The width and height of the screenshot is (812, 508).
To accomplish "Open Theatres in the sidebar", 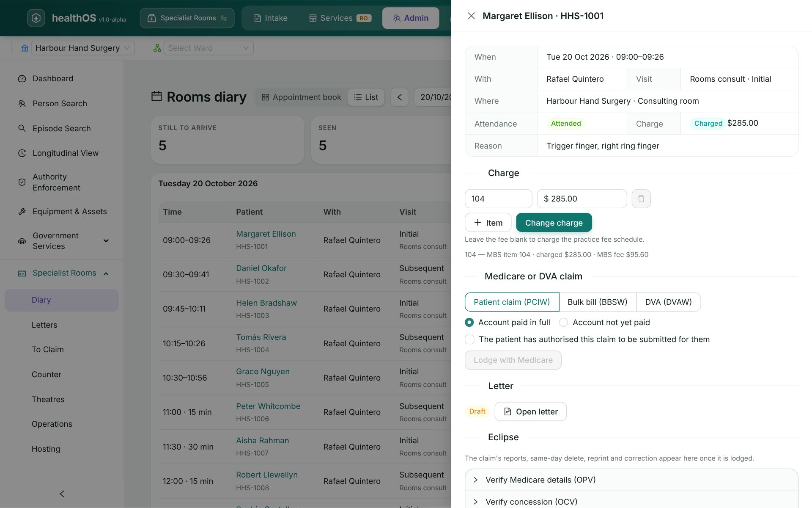I will (62, 400).
